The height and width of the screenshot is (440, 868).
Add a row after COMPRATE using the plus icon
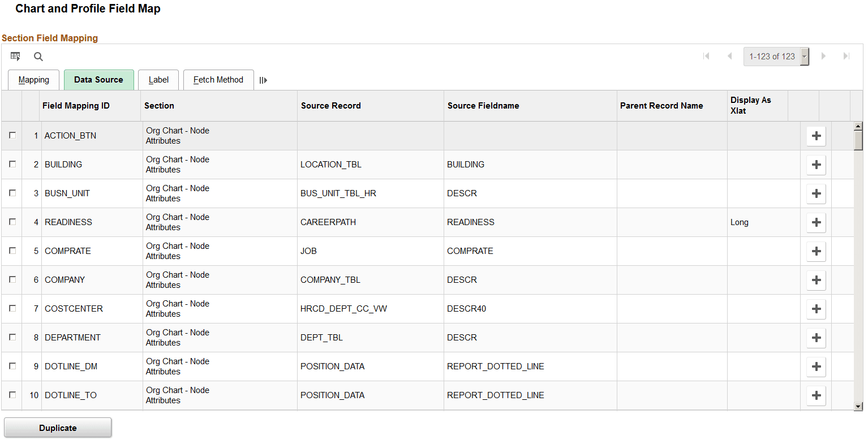click(x=816, y=251)
